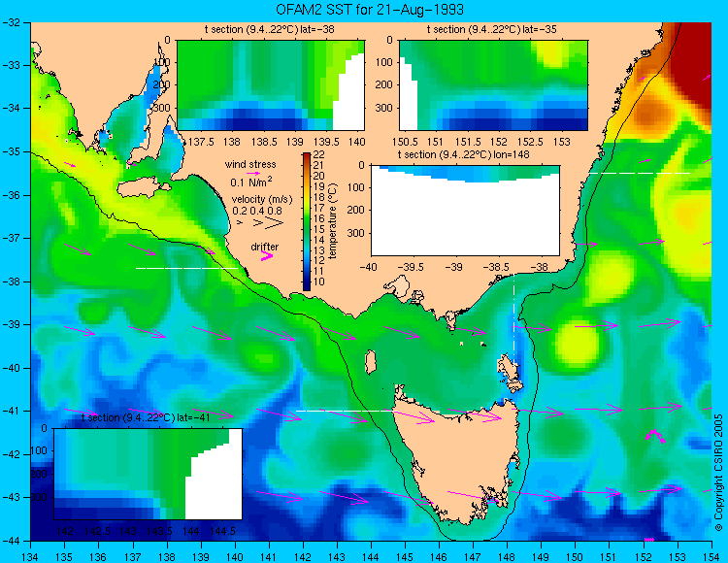Click the '10' tick on the color bar
The height and width of the screenshot is (563, 728).
tap(318, 281)
